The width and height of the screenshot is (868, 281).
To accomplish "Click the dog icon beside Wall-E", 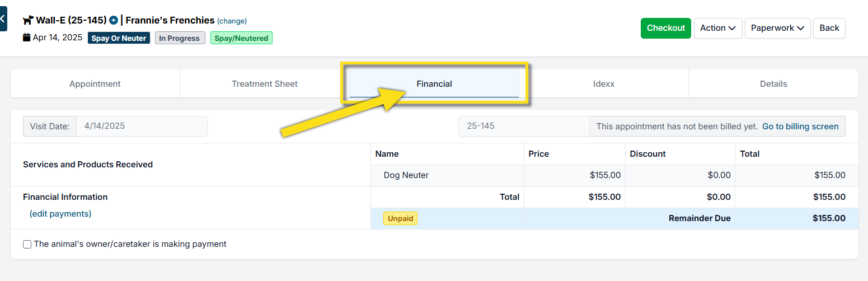I will 28,20.
